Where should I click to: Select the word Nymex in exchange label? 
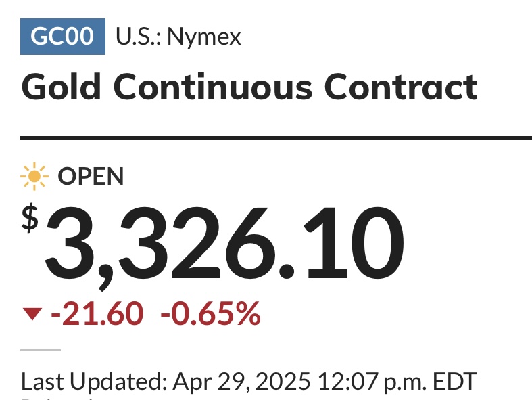point(204,37)
